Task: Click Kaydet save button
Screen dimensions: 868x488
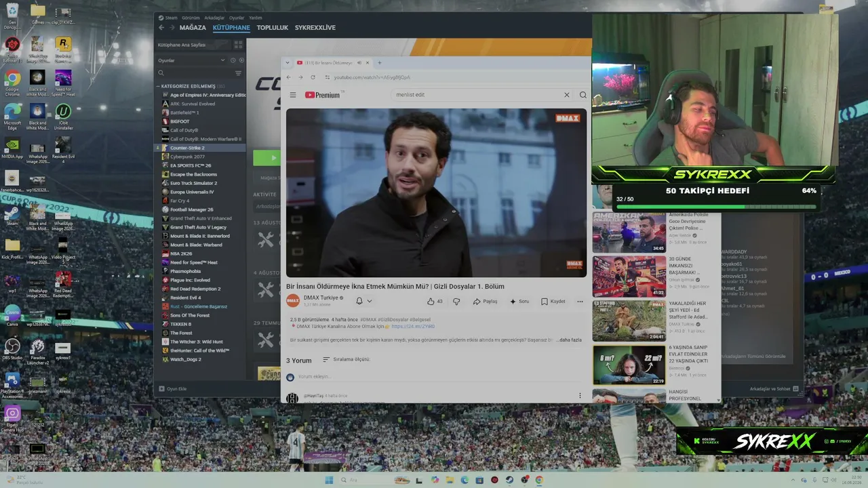Action: coord(553,302)
